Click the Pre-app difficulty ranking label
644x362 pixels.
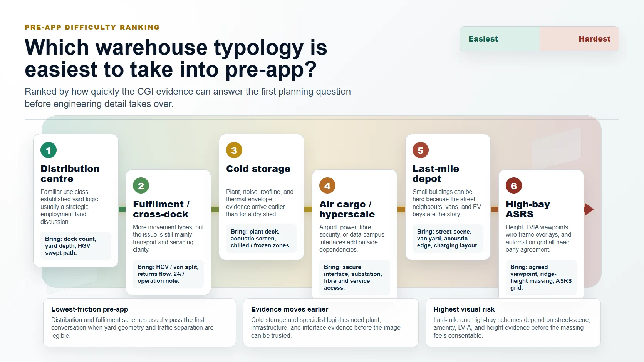(x=92, y=27)
